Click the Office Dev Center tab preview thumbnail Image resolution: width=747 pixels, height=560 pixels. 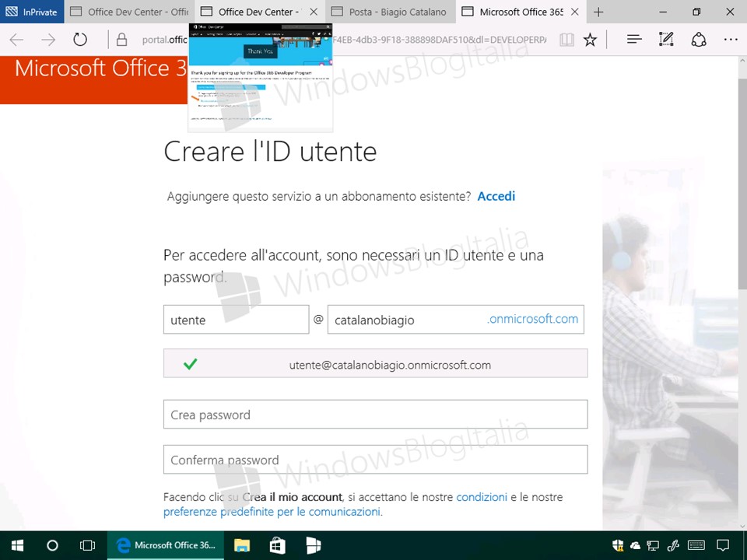(261, 78)
